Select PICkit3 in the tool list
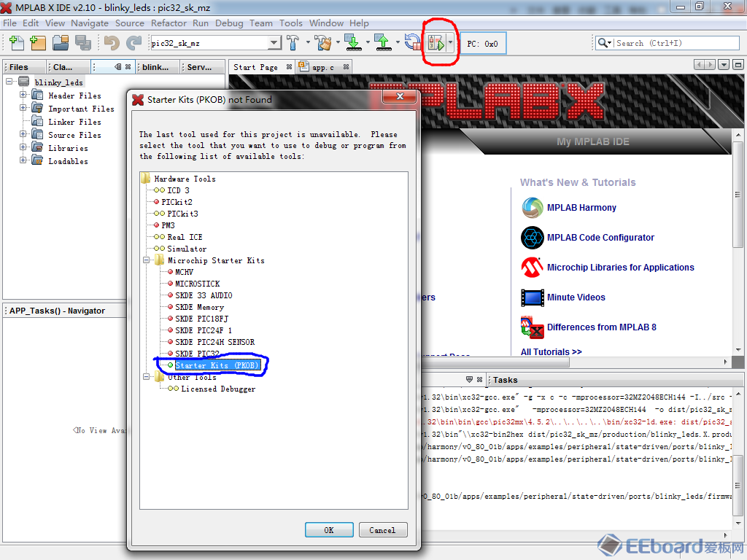 [182, 214]
